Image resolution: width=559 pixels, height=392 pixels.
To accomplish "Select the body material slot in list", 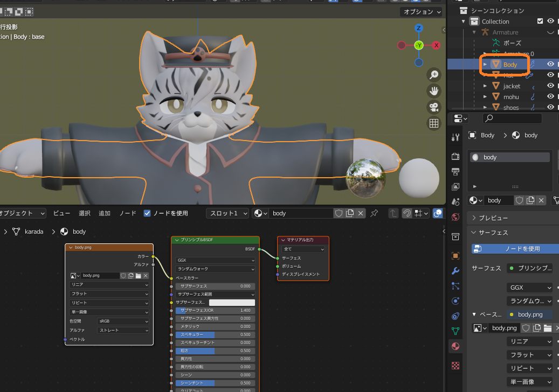I will click(x=510, y=157).
